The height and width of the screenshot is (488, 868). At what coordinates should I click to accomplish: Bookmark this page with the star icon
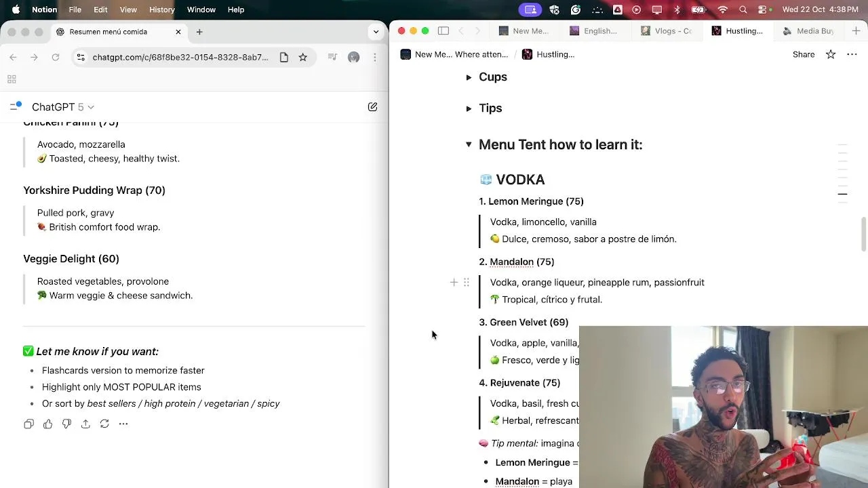[x=303, y=58]
